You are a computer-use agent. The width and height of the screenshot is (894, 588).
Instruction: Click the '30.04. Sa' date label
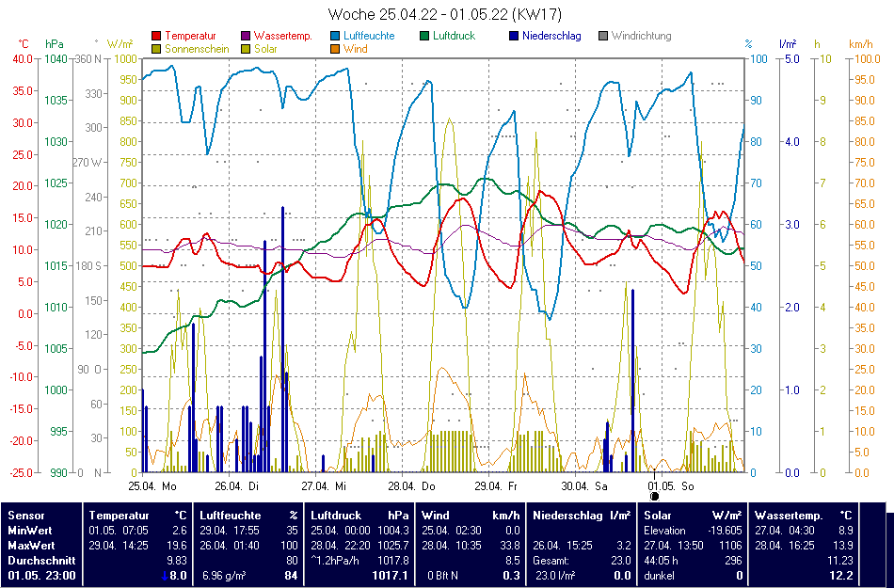(584, 486)
